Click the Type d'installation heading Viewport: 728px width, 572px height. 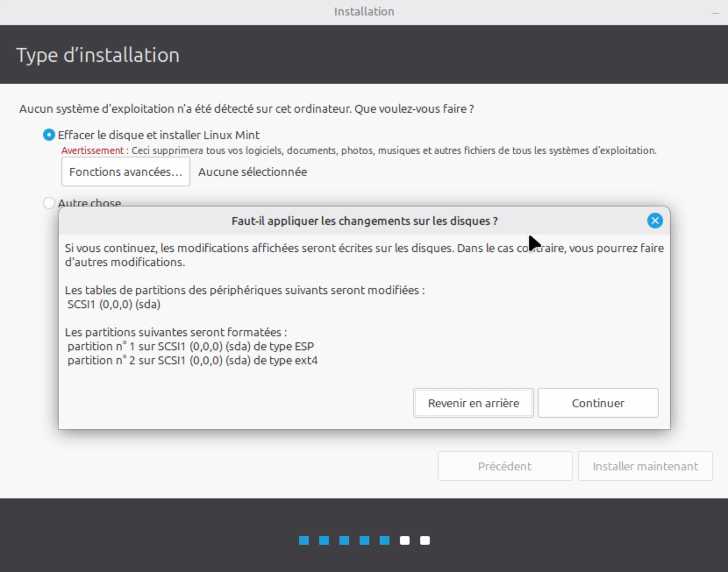(x=98, y=55)
